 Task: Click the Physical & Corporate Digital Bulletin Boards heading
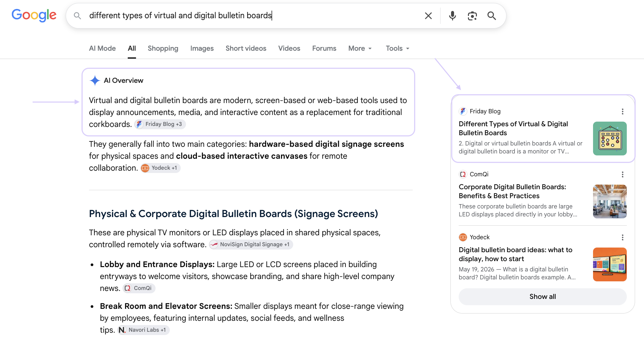[233, 214]
